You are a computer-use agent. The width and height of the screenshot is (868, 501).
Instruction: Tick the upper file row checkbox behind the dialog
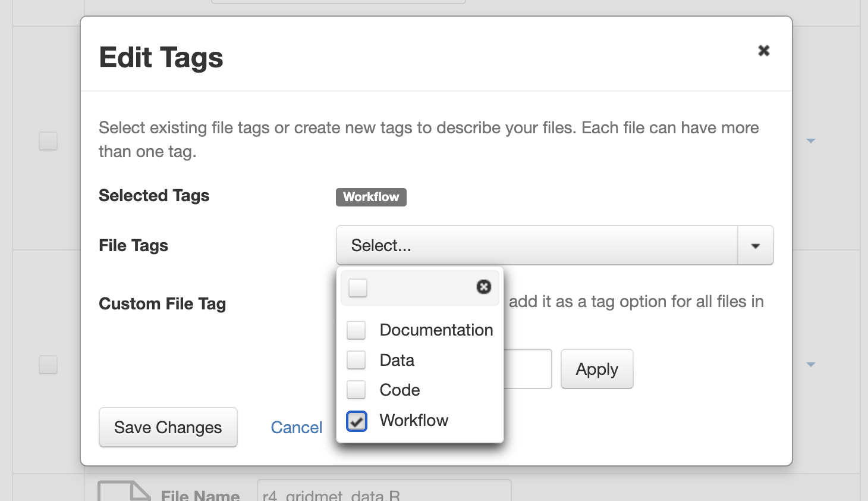tap(48, 141)
